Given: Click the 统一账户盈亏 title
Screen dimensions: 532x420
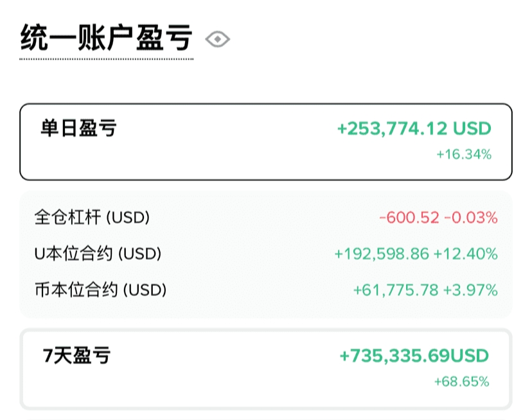Looking at the screenshot, I should (x=106, y=37).
